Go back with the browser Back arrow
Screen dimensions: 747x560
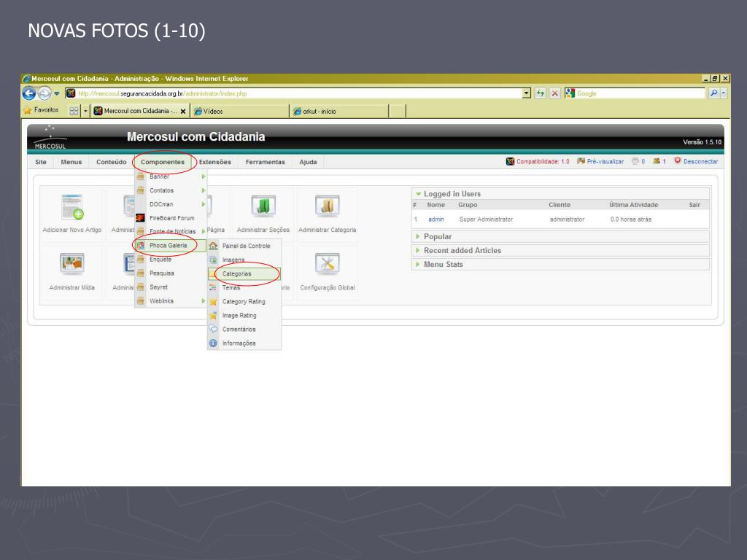point(29,93)
